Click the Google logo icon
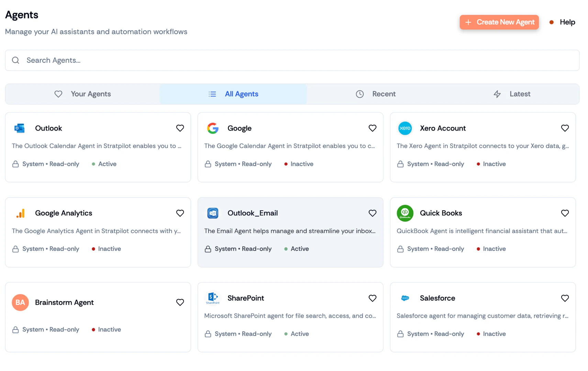Image resolution: width=588 pixels, height=371 pixels. coord(213,128)
